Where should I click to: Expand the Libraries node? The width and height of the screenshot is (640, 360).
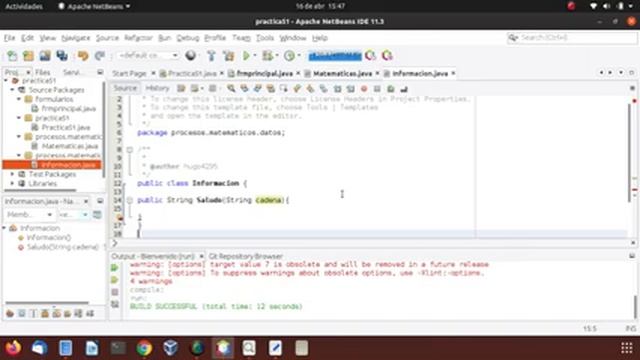(12, 184)
